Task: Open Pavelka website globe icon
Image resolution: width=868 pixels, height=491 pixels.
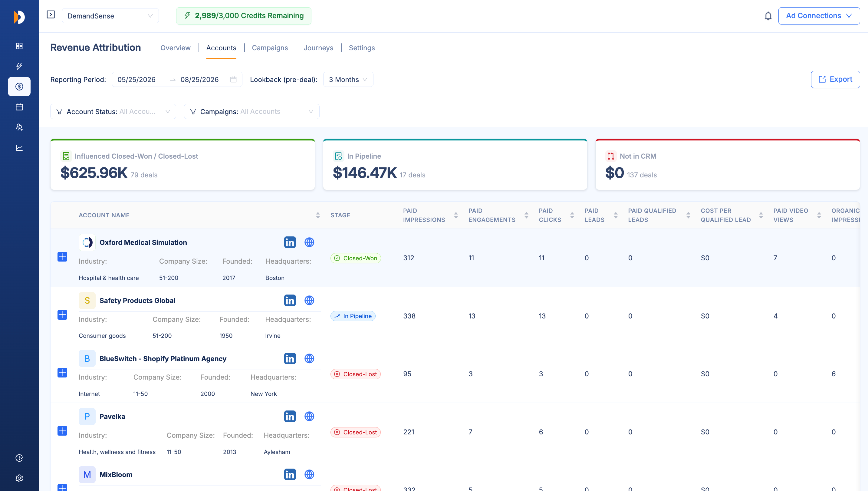Action: [x=309, y=417]
